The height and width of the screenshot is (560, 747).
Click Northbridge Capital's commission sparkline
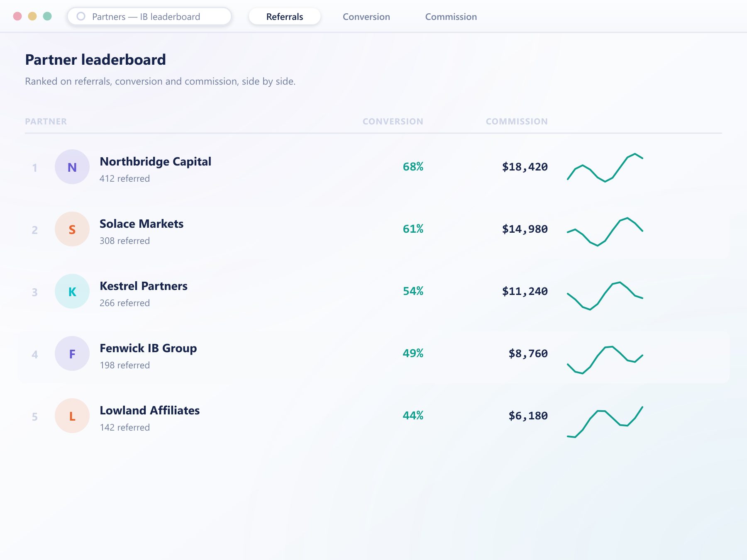point(605,168)
